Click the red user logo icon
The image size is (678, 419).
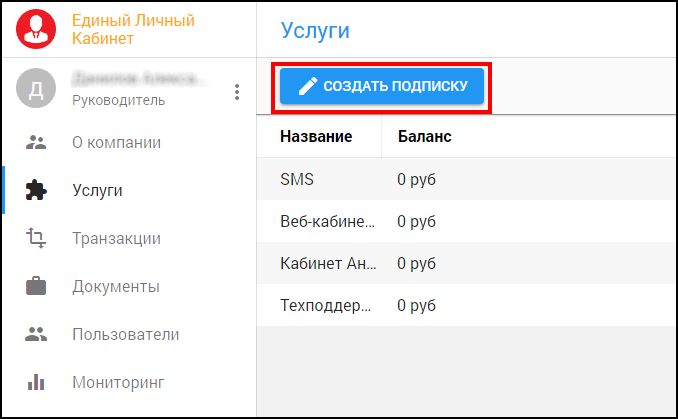click(x=38, y=29)
